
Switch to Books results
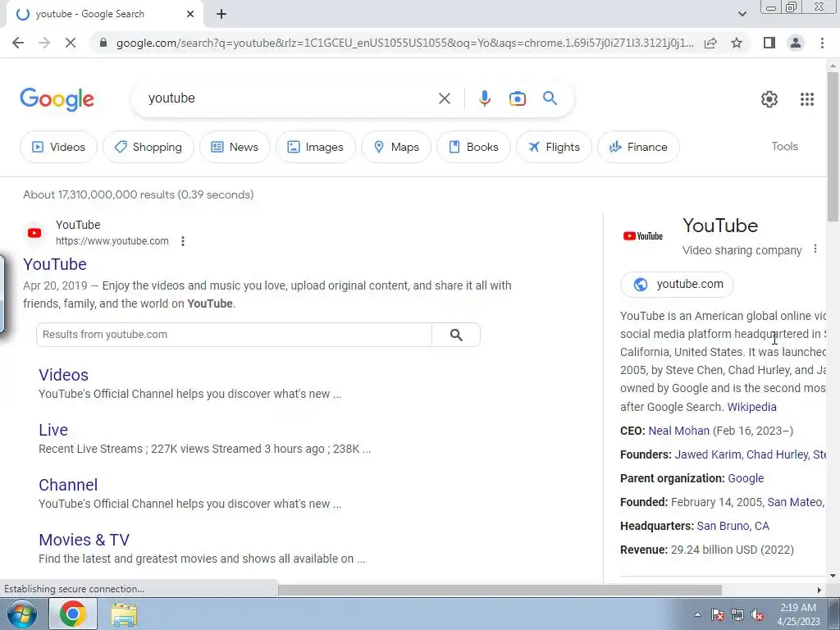[473, 147]
